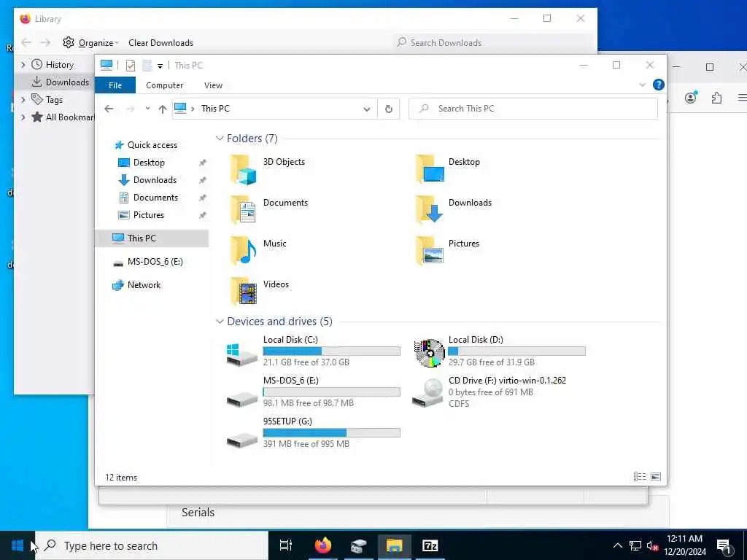Expand Tags in Library sidebar
Image resolution: width=747 pixels, height=560 pixels.
coord(23,99)
